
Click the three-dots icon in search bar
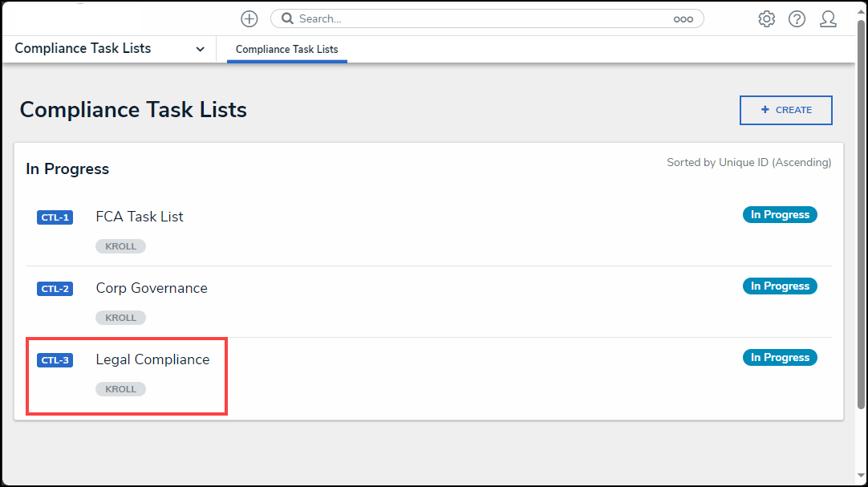(x=683, y=19)
